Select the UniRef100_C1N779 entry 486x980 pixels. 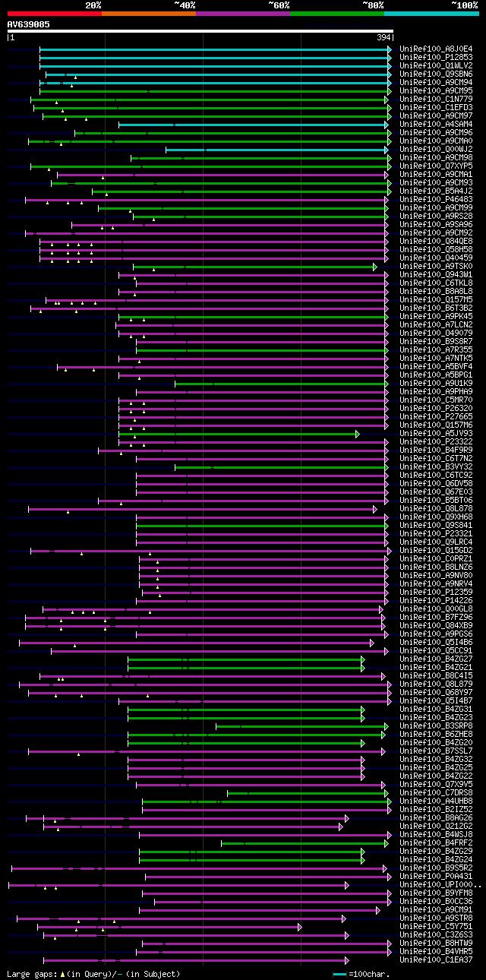[435, 99]
